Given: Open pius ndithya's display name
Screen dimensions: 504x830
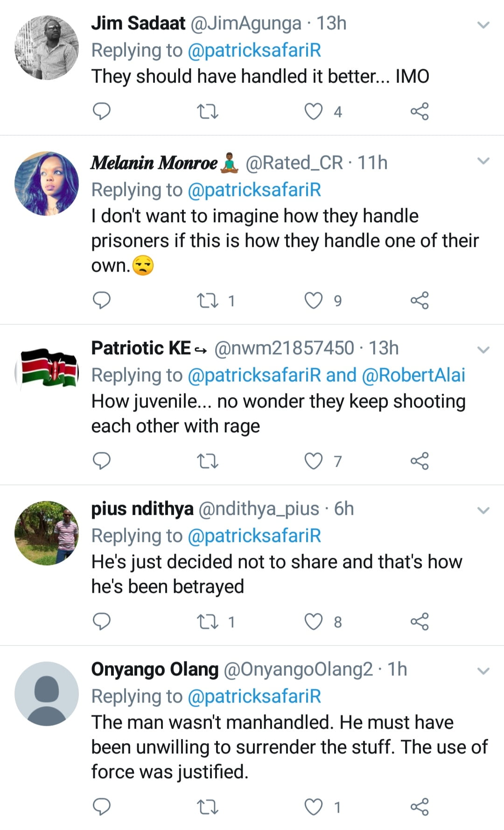Looking at the screenshot, I should point(142,508).
